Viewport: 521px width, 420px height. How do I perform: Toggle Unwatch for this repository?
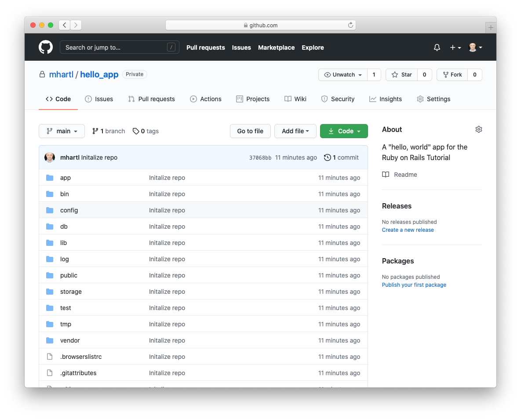pos(342,75)
